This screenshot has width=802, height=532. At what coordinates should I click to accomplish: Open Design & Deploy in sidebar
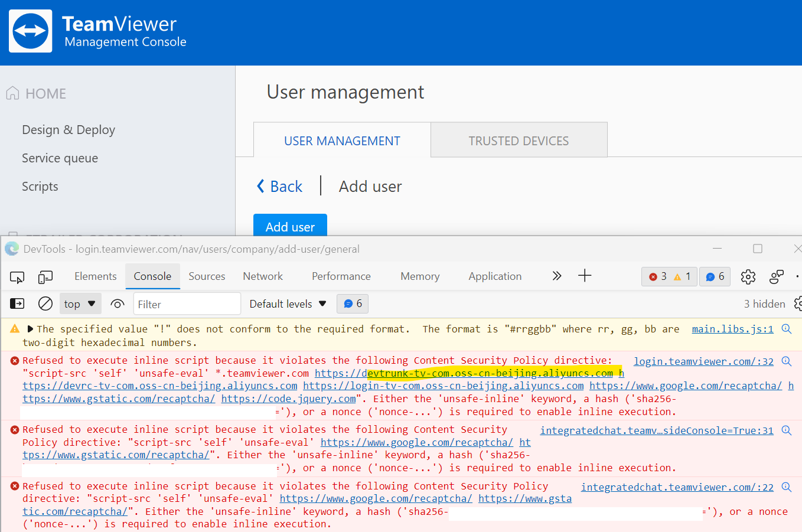[69, 130]
